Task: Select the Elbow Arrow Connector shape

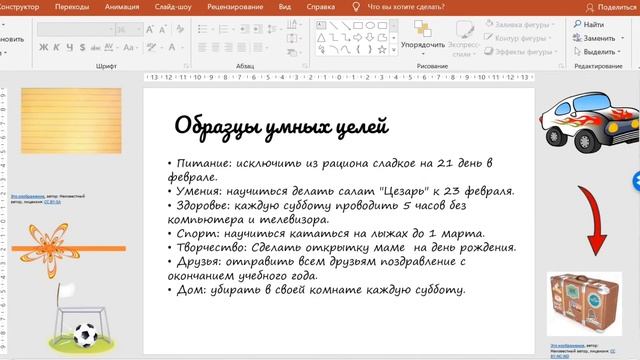Action: (346, 38)
